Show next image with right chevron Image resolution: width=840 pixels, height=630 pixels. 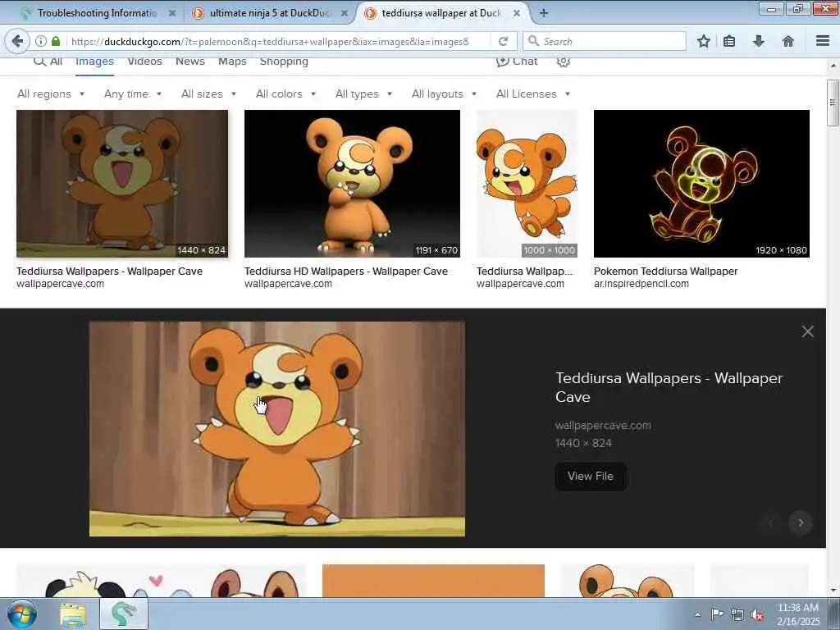801,523
